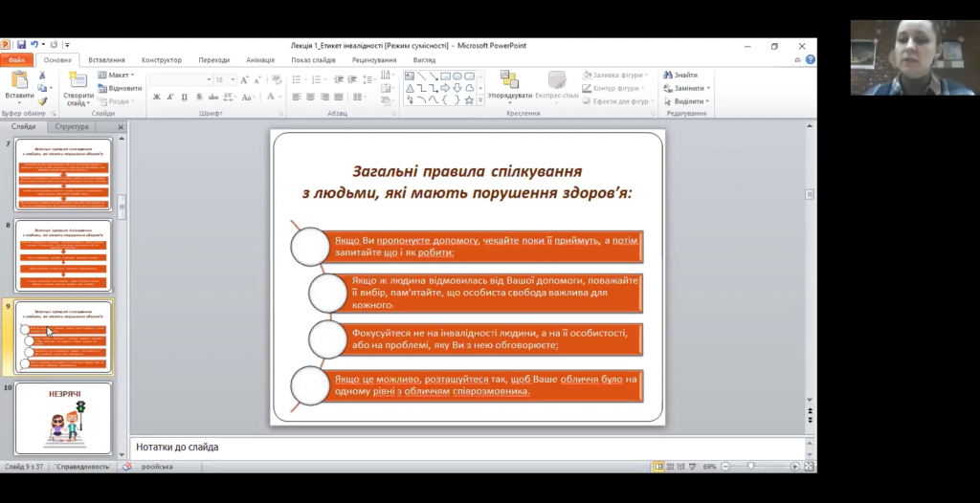Open PowerPoint Help question mark icon
Image resolution: width=980 pixels, height=503 pixels.
pos(810,59)
